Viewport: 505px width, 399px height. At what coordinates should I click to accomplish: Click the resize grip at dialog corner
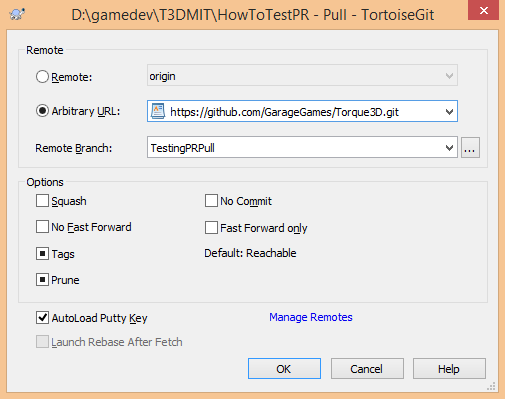[x=491, y=386]
